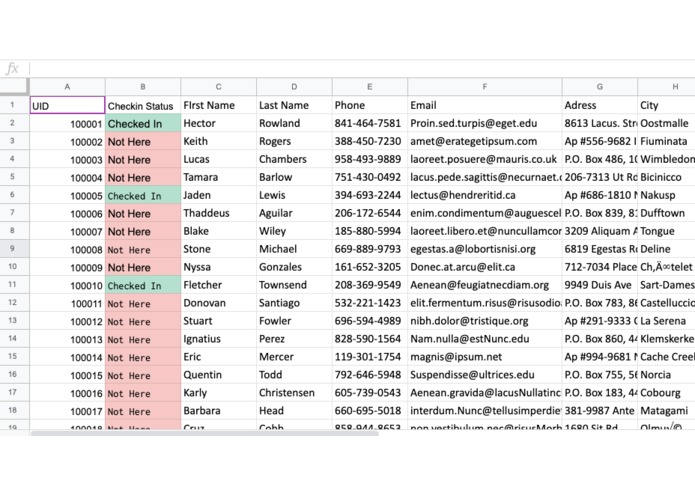Select the Not Here cell for Stone
The image size is (695, 494).
(143, 249)
